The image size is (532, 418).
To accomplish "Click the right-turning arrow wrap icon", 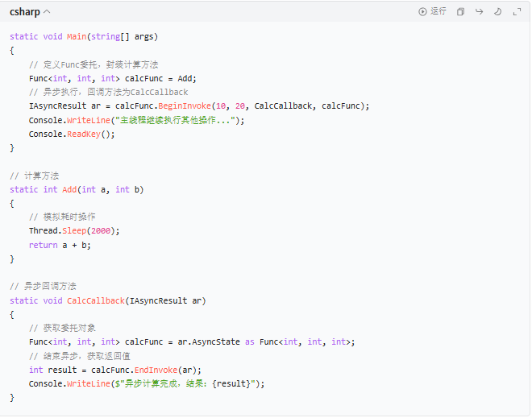I will point(479,12).
